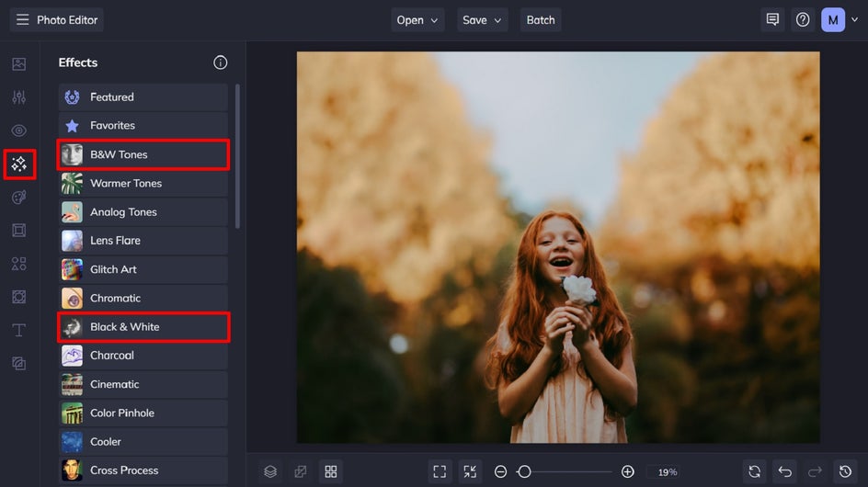Click the Batch button

[541, 20]
